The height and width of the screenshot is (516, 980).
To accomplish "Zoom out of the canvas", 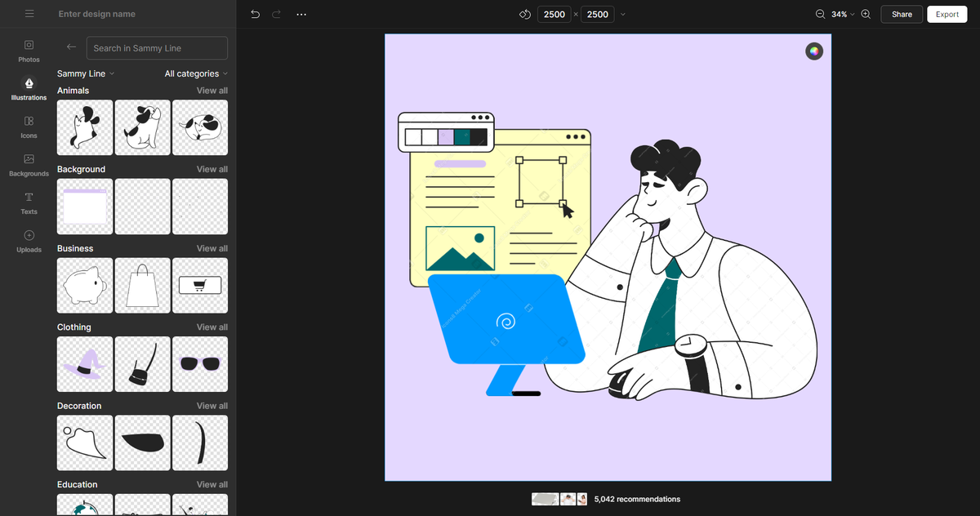I will [x=820, y=14].
